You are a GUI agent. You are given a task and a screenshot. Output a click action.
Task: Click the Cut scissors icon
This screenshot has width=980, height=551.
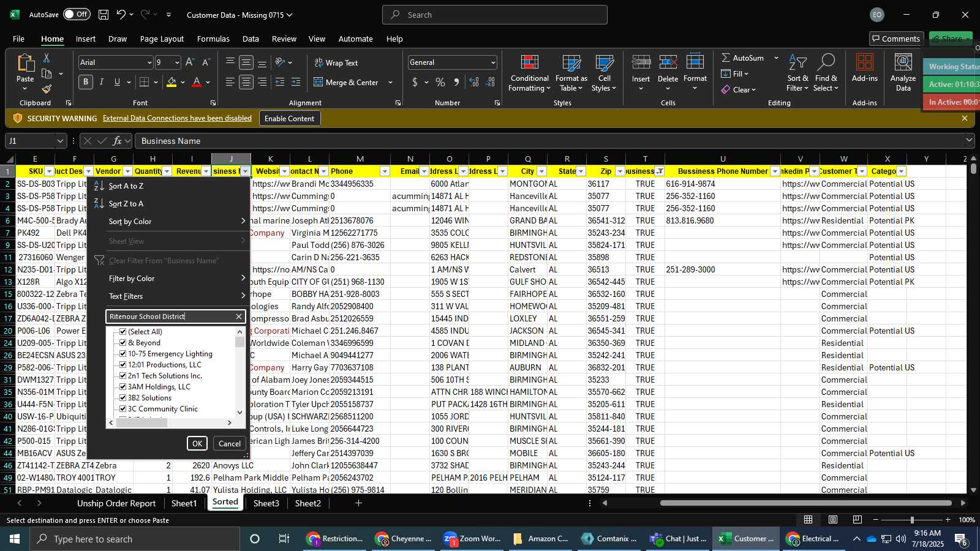(47, 58)
